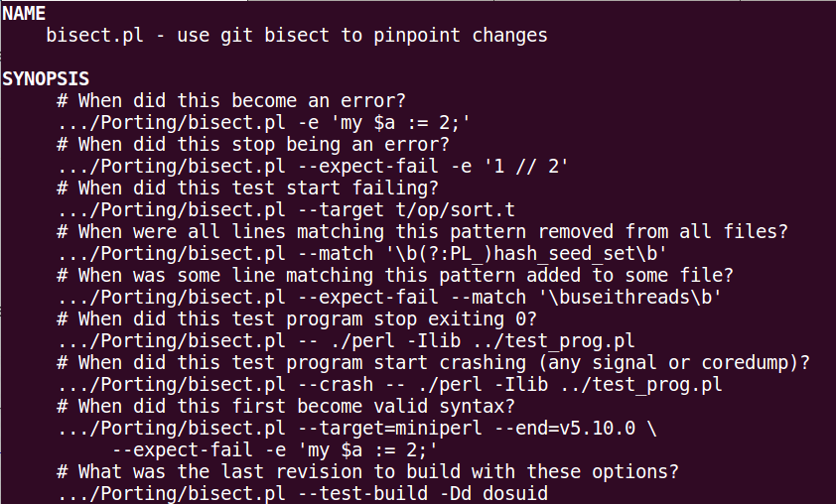The image size is (836, 504).
Task: Click the comment about test program start crashing
Action: pos(433,362)
